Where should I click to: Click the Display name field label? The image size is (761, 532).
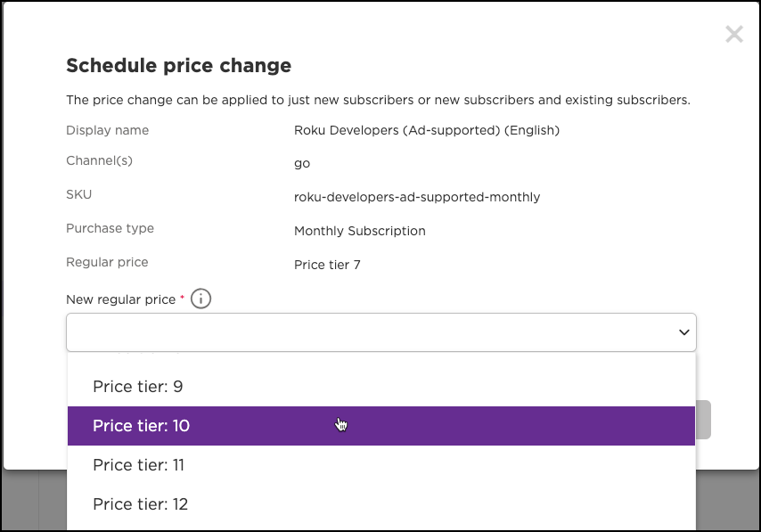(107, 130)
